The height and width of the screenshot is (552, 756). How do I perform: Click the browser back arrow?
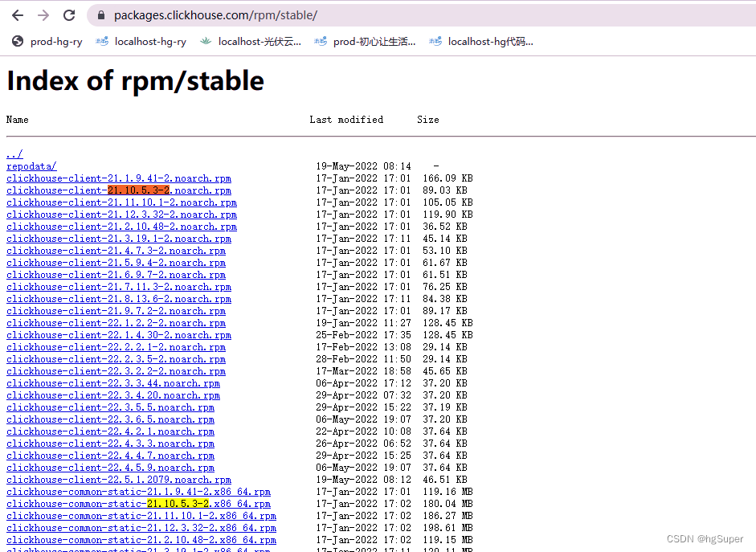click(x=18, y=14)
